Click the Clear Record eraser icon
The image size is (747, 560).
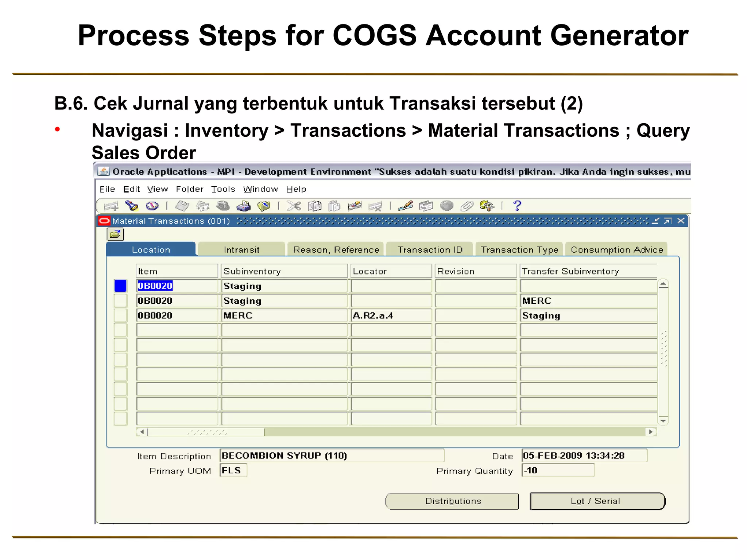(355, 206)
